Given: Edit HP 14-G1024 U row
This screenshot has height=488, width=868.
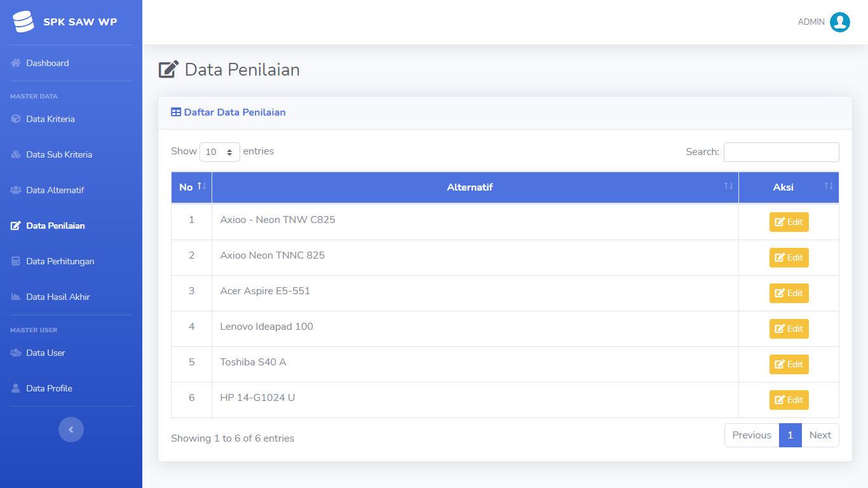Looking at the screenshot, I should [789, 400].
